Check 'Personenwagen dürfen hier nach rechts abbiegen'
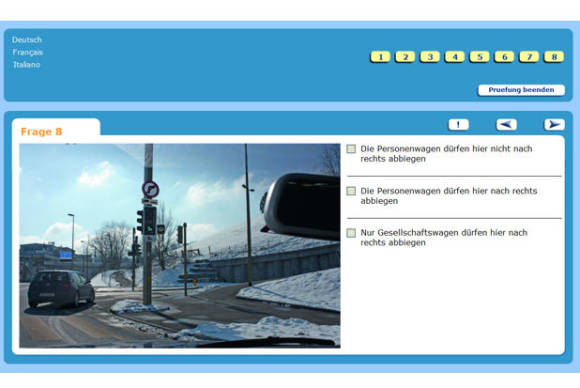Viewport: 580px width, 388px height. tap(351, 191)
